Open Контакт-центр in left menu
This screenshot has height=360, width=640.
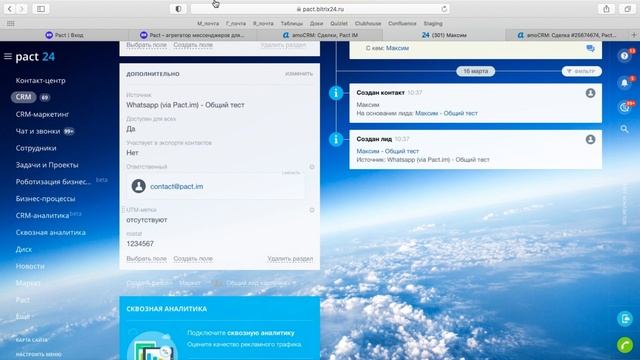(40, 81)
